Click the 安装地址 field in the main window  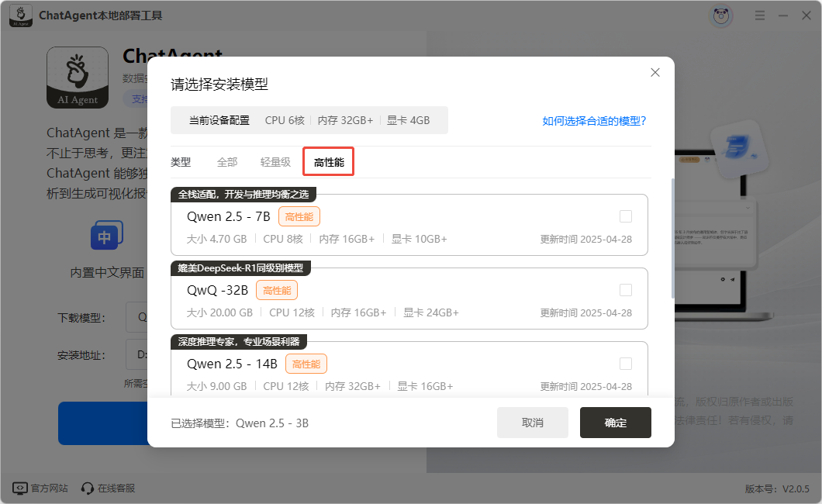click(x=136, y=354)
